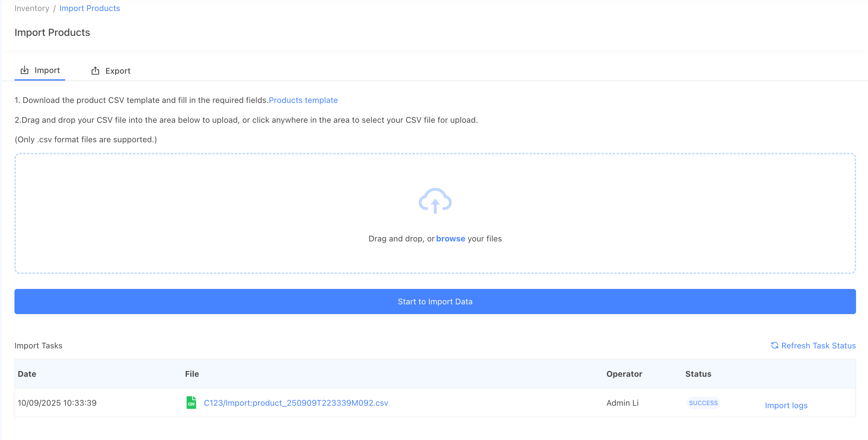Click the refresh arrows icon

[x=775, y=345]
